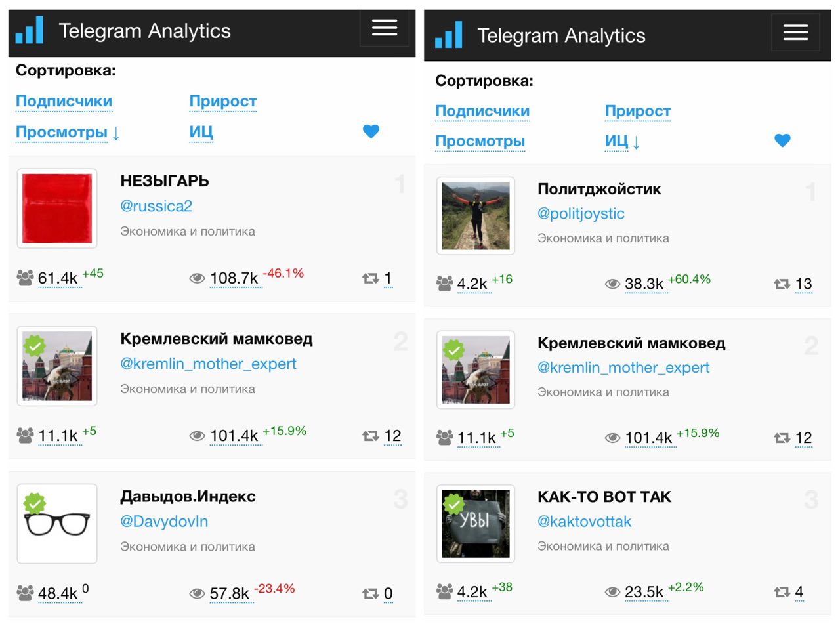
Task: Click subscribers icon in НЕЗЫГАРЬ row
Action: [25, 278]
